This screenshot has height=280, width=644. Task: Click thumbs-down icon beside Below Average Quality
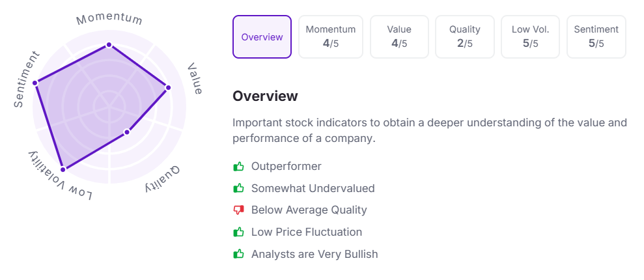click(238, 210)
